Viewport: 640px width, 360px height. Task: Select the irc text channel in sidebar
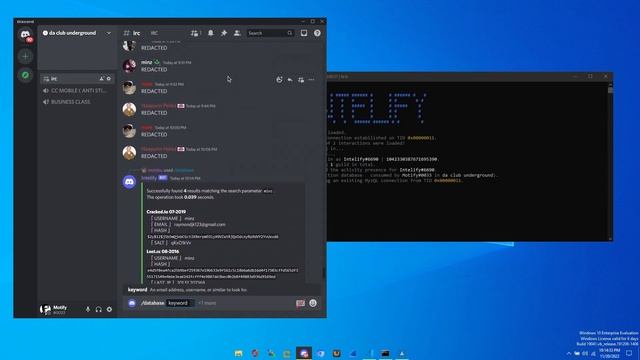click(x=77, y=78)
